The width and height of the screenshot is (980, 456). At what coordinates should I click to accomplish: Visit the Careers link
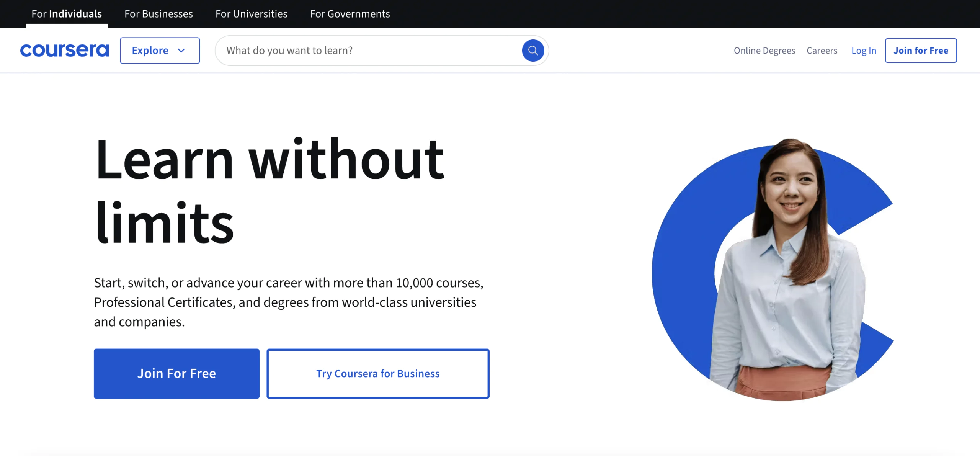[x=822, y=51]
